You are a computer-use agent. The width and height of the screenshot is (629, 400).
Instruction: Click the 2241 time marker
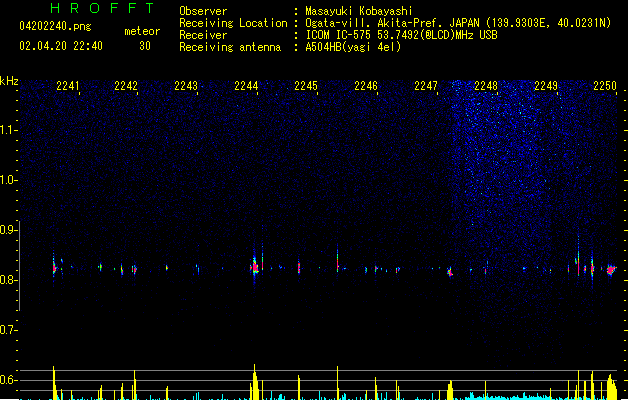point(67,86)
